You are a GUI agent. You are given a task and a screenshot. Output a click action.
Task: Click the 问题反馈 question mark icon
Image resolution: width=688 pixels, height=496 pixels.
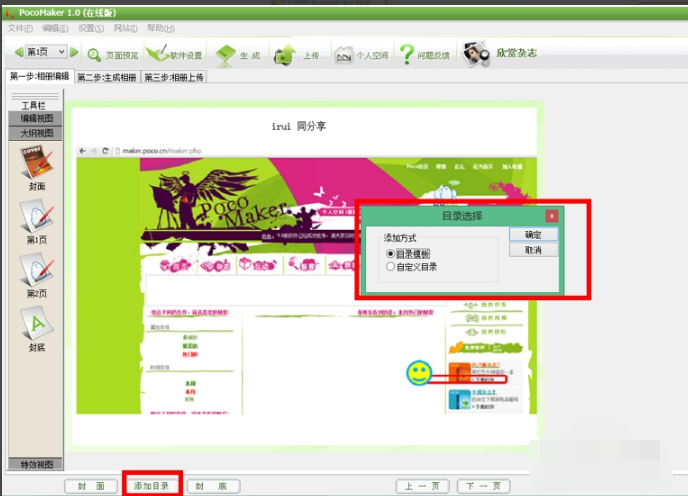click(407, 54)
